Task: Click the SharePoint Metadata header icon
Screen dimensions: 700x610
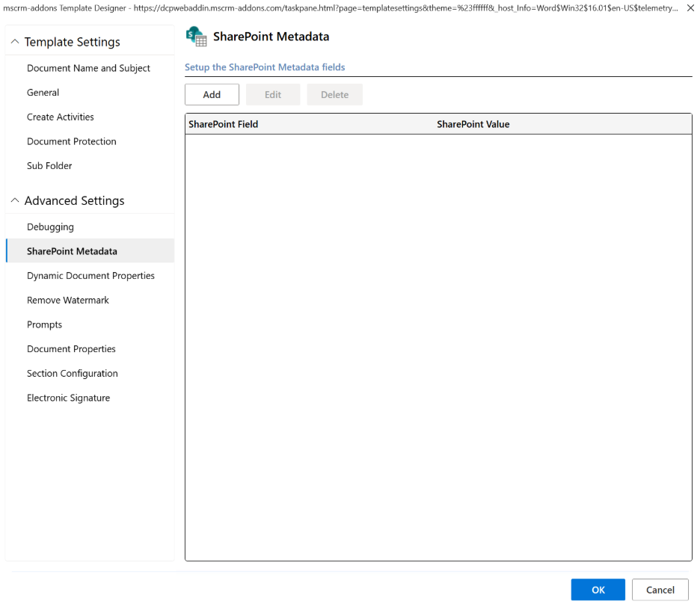Action: [196, 37]
